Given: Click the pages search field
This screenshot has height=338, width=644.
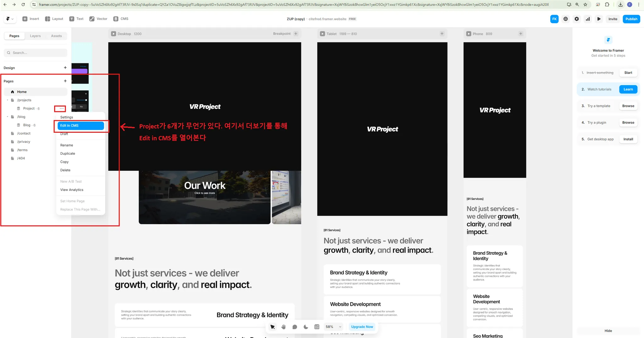Looking at the screenshot, I should (36, 53).
